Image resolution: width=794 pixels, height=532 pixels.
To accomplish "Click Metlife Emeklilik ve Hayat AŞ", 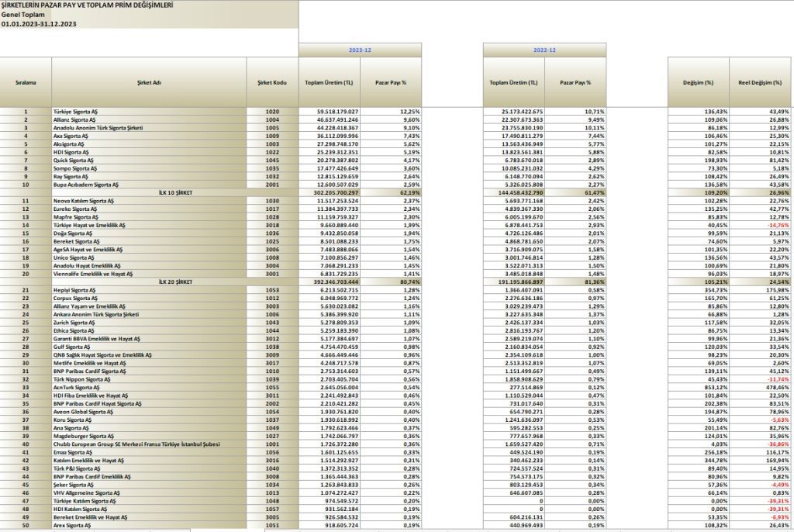I will 90,363.
